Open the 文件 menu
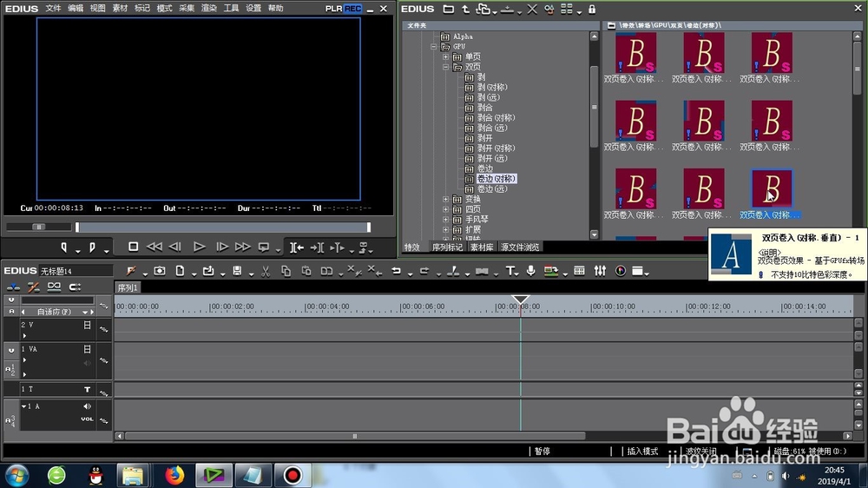Viewport: 868px width, 488px height. pyautogui.click(x=53, y=9)
